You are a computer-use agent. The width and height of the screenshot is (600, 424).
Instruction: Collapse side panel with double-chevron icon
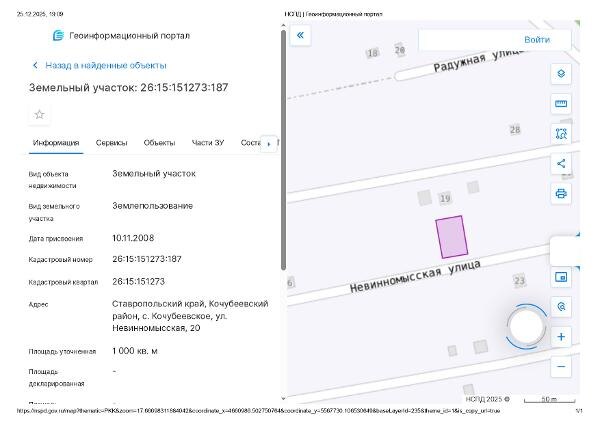click(x=300, y=36)
